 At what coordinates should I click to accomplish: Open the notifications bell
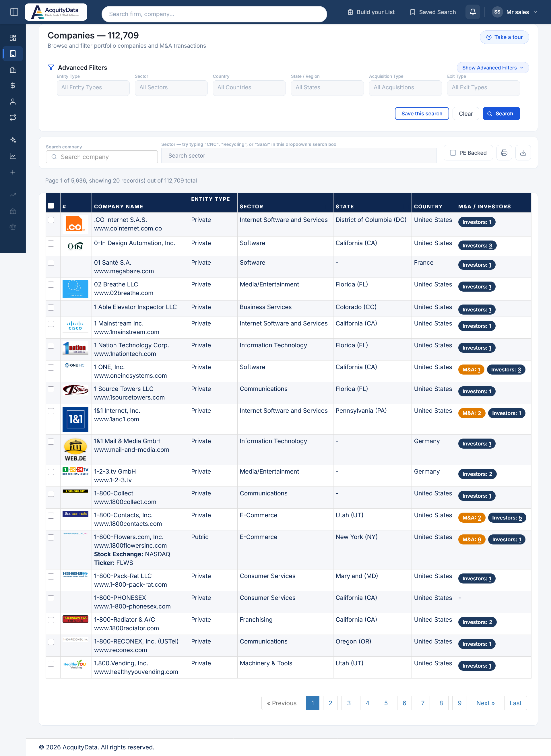(x=472, y=12)
